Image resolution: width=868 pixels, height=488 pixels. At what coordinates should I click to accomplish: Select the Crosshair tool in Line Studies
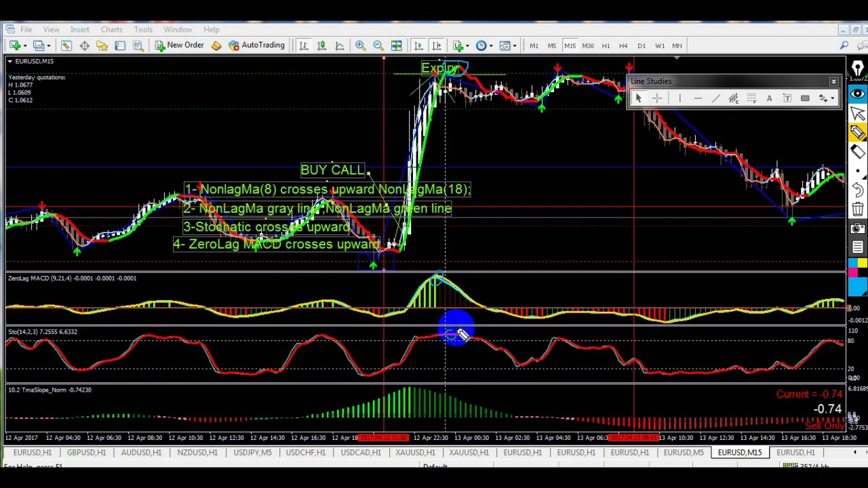pos(656,99)
